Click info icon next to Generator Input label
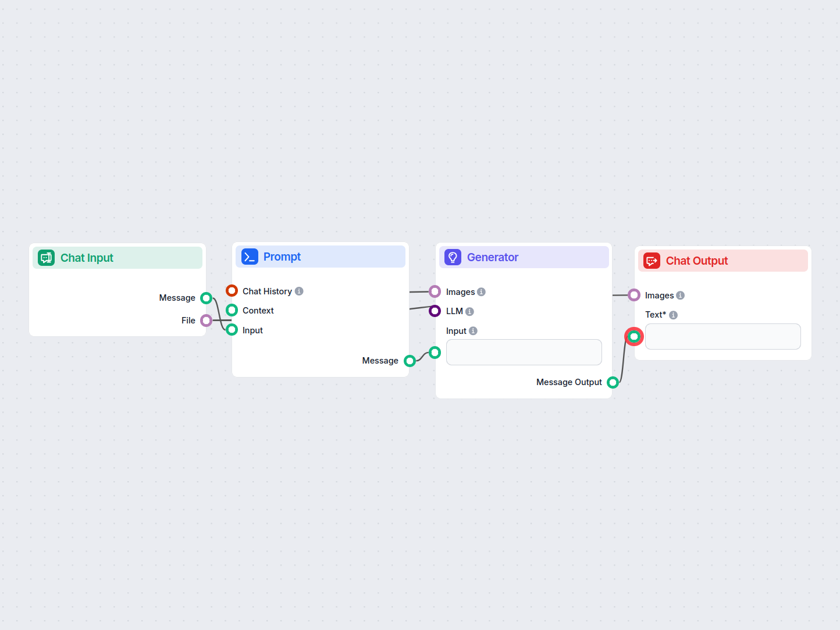 (x=473, y=331)
